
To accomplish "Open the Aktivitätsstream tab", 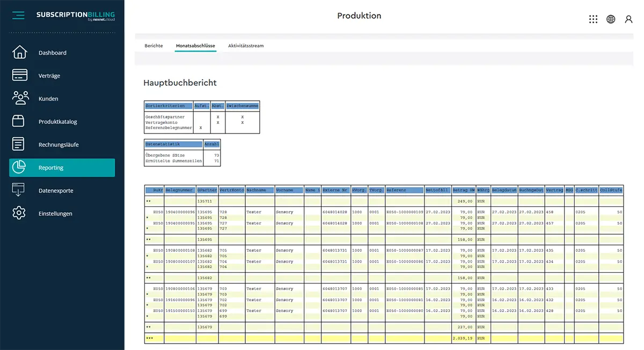I will tap(245, 46).
